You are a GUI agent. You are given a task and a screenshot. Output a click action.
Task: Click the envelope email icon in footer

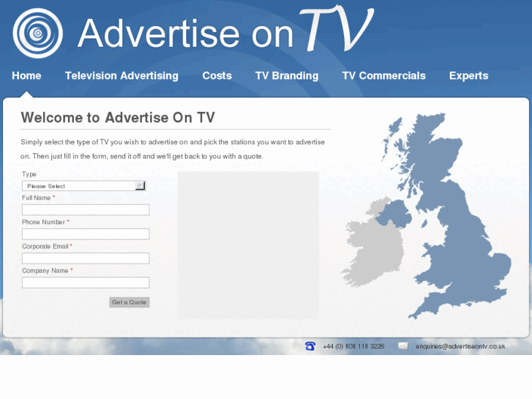pyautogui.click(x=402, y=346)
